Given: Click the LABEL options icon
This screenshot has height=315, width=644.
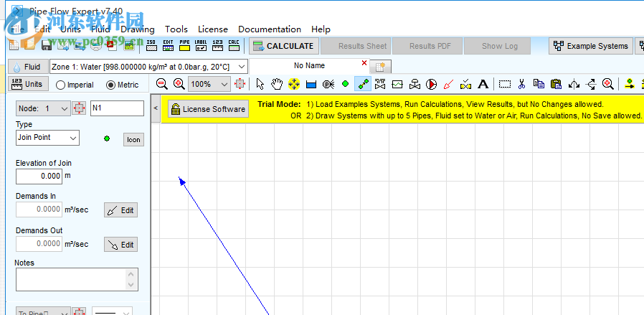Looking at the screenshot, I should (x=201, y=46).
